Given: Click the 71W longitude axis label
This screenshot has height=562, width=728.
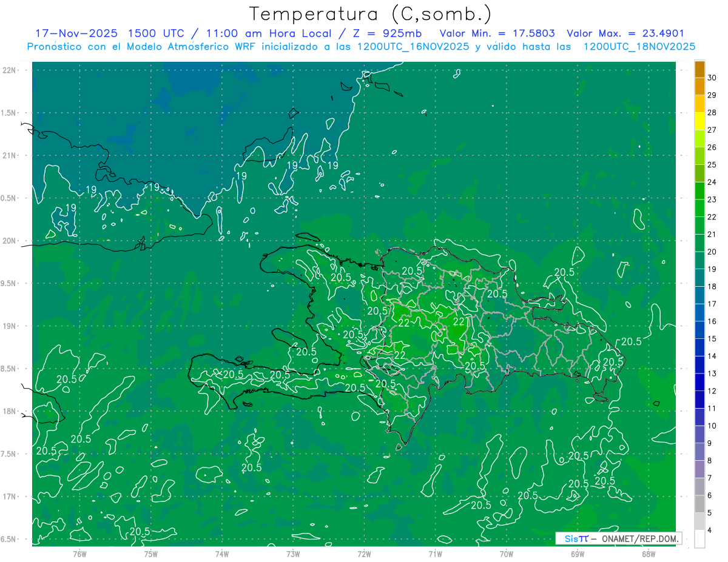Looking at the screenshot, I should click(x=435, y=554).
